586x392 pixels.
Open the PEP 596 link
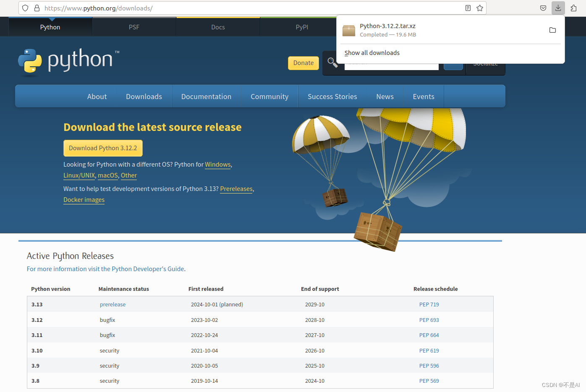click(429, 366)
